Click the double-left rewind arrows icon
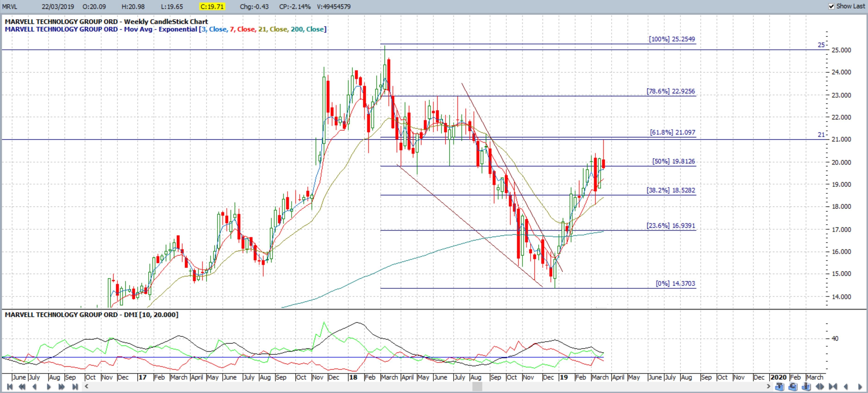This screenshot has height=393, width=868. [x=22, y=387]
